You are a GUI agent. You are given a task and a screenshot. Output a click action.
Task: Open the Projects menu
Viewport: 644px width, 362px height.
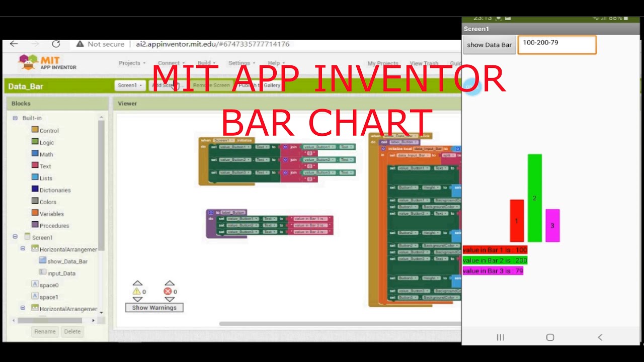tap(132, 63)
